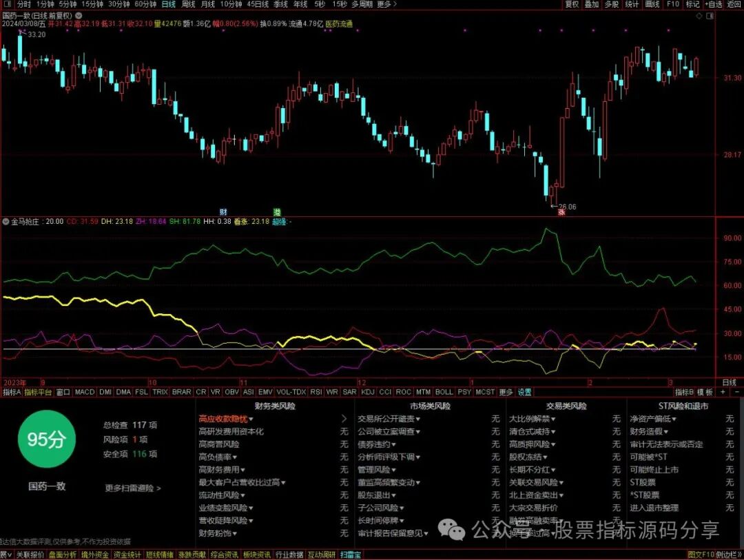744x560 pixels.
Task: Click the green 95分 score circle
Action: pyautogui.click(x=46, y=439)
